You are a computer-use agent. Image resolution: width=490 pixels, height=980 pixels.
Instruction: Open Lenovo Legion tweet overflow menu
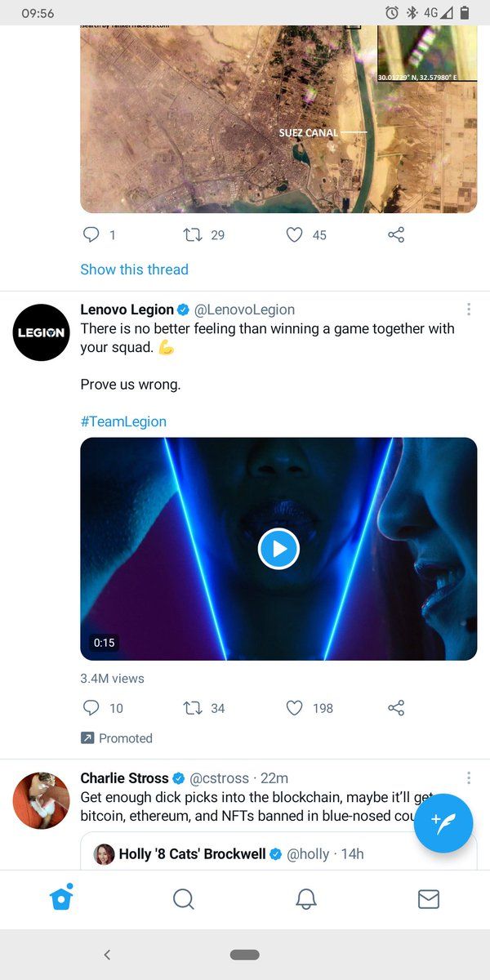tap(469, 310)
